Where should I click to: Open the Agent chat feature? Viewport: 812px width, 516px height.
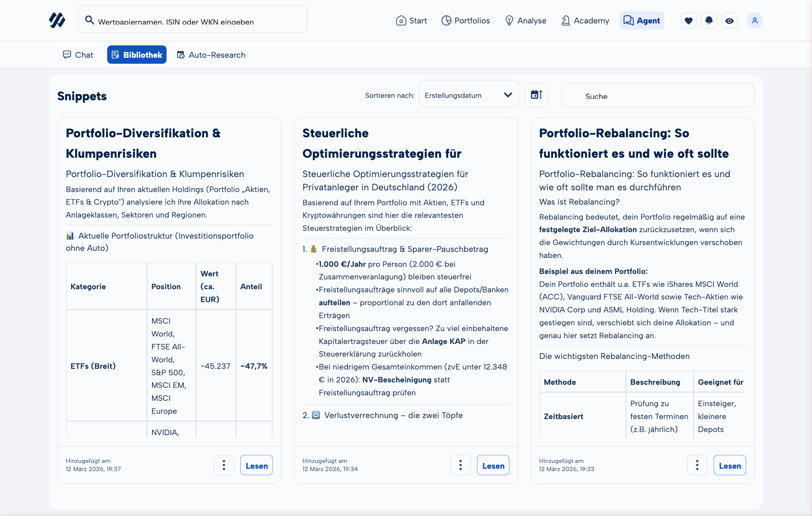641,20
